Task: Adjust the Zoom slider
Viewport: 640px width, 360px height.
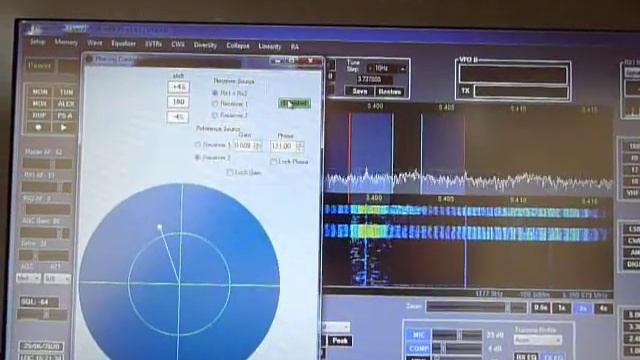Action: pyautogui.click(x=476, y=307)
